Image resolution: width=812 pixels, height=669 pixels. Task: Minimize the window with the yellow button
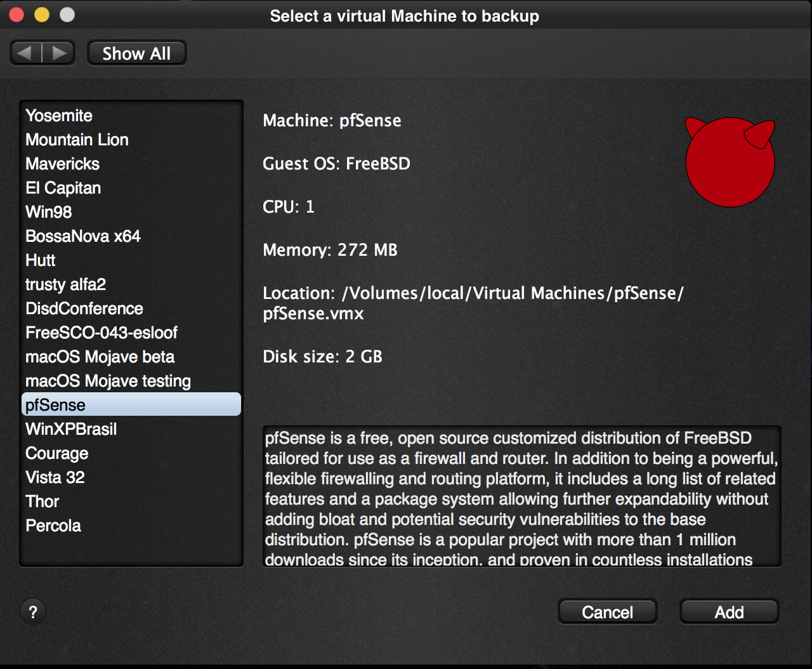[x=42, y=15]
